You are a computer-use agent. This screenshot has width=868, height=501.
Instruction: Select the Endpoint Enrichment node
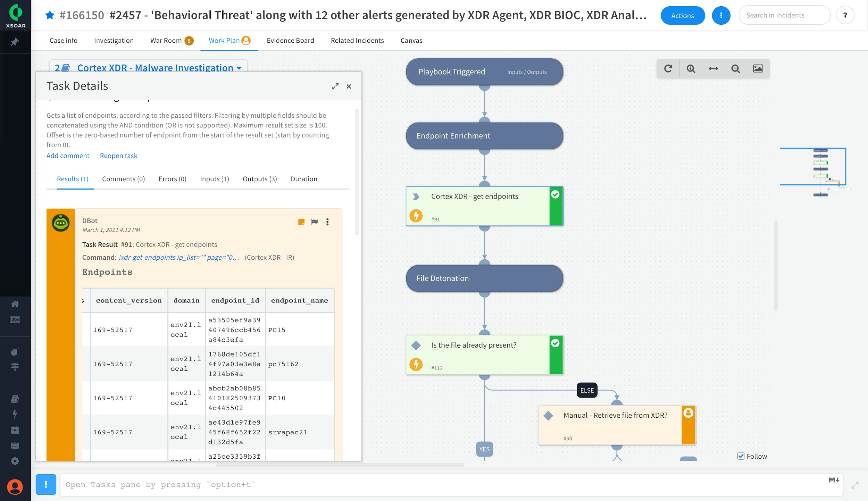coord(484,136)
